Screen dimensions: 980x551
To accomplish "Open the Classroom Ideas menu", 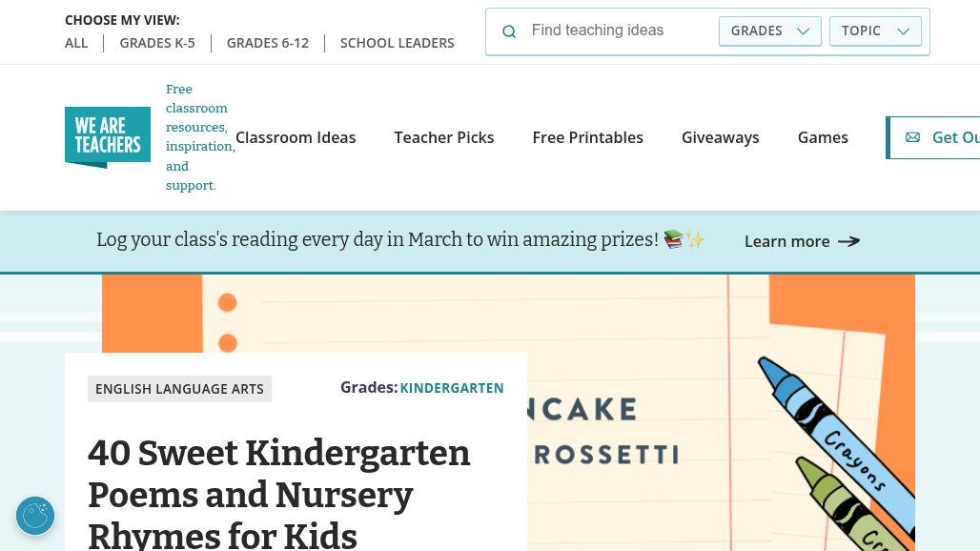I will point(296,137).
